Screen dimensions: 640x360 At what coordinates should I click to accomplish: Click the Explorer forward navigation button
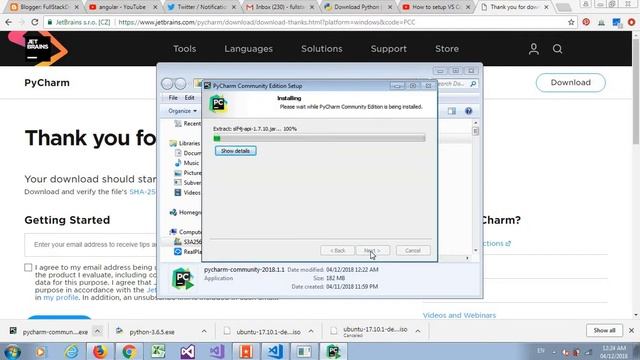click(x=180, y=84)
